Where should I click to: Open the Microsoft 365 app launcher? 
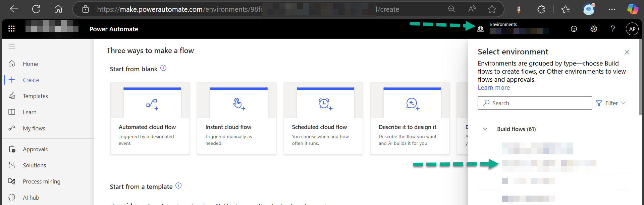(11, 29)
